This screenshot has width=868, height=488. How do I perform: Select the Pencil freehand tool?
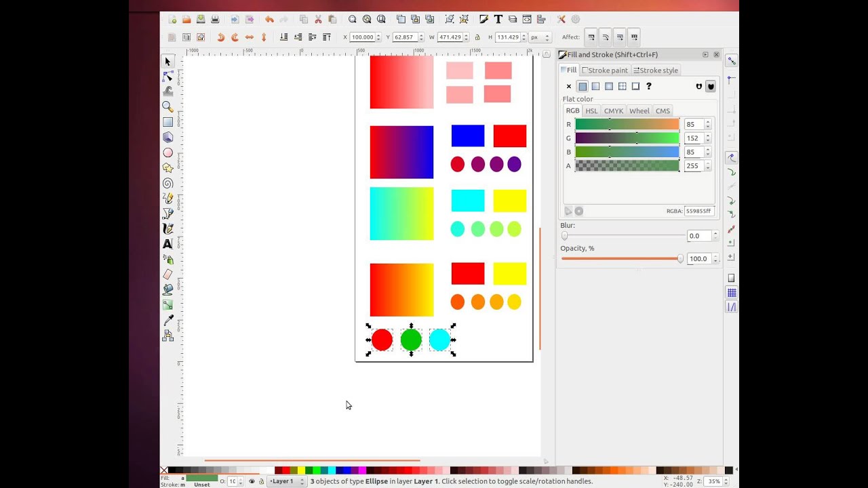(x=167, y=198)
